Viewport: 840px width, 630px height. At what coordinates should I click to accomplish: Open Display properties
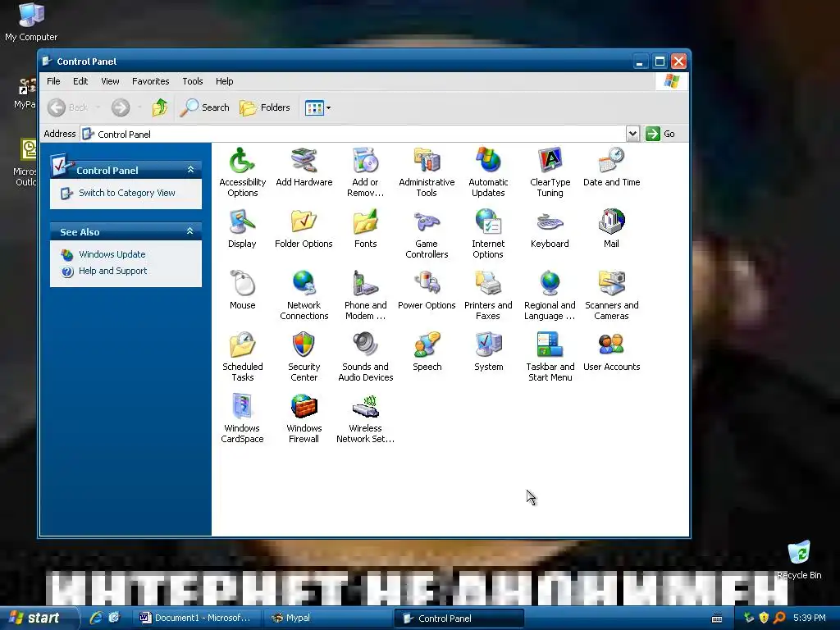242,228
